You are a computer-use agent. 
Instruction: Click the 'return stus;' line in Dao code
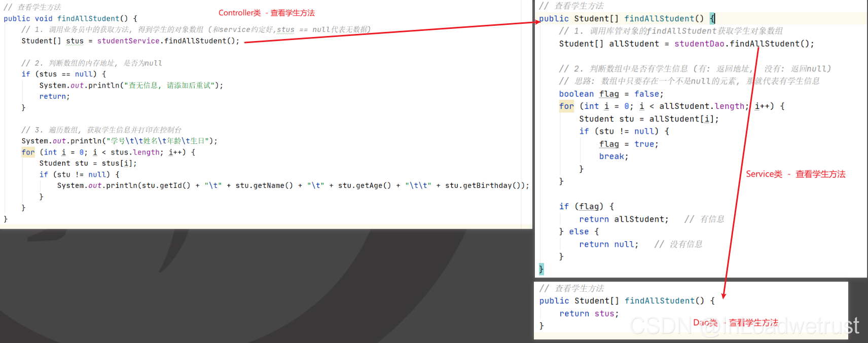point(589,314)
